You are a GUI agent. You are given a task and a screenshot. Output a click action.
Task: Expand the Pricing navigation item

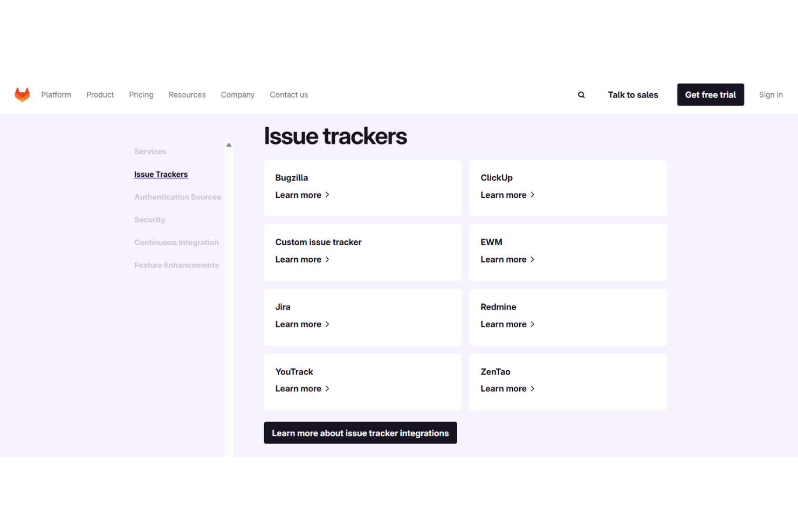pos(141,94)
